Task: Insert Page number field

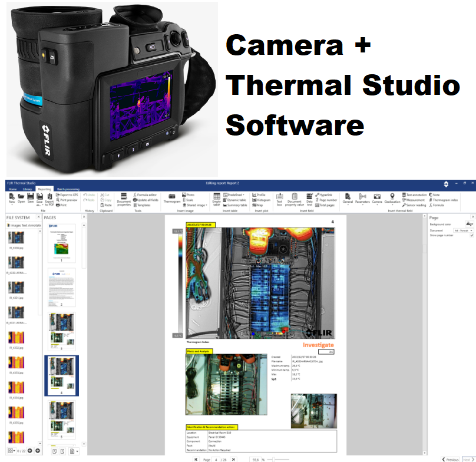Action: [326, 200]
